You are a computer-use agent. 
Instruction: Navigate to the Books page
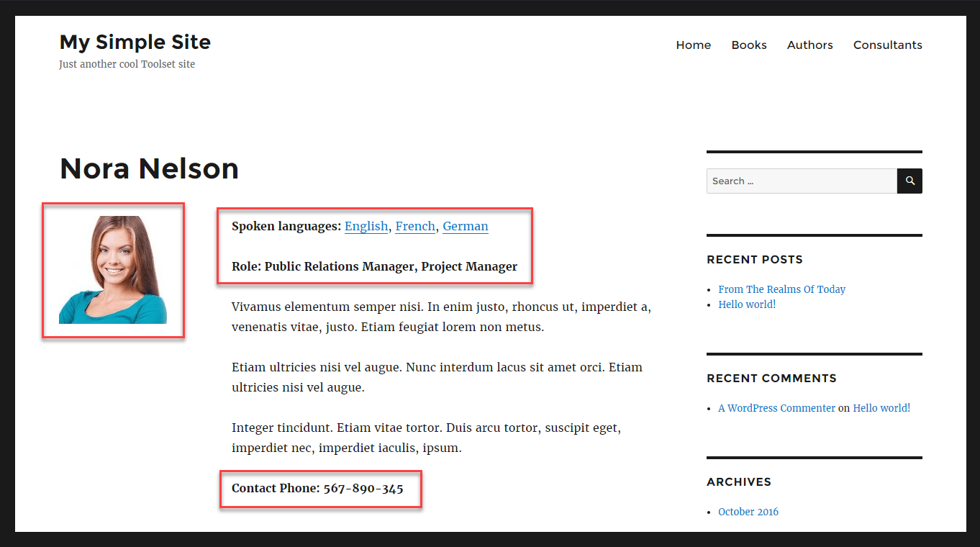coord(748,45)
